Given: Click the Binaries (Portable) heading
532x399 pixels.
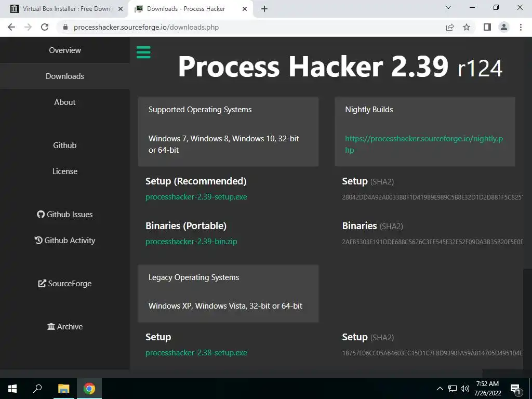Looking at the screenshot, I should click(x=186, y=226).
